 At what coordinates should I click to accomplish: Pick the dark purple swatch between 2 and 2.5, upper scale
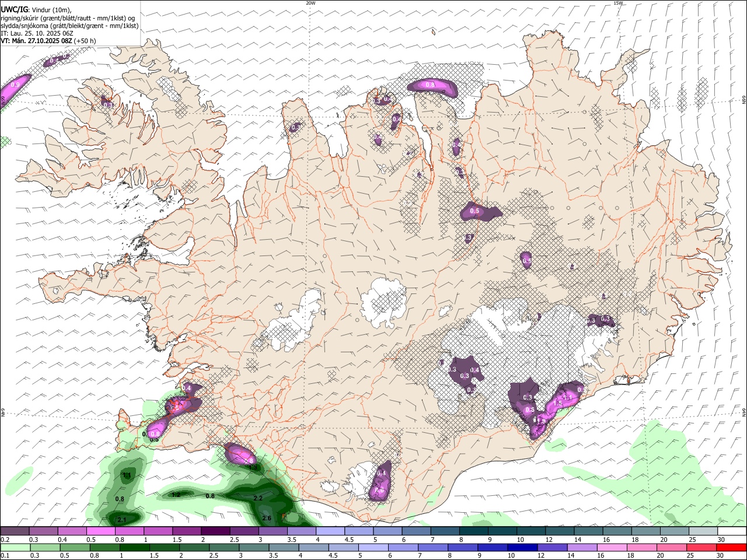coord(215,531)
